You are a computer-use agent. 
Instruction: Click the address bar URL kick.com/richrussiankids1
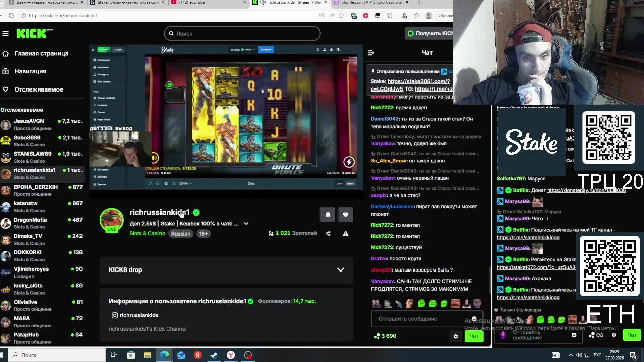click(63, 16)
